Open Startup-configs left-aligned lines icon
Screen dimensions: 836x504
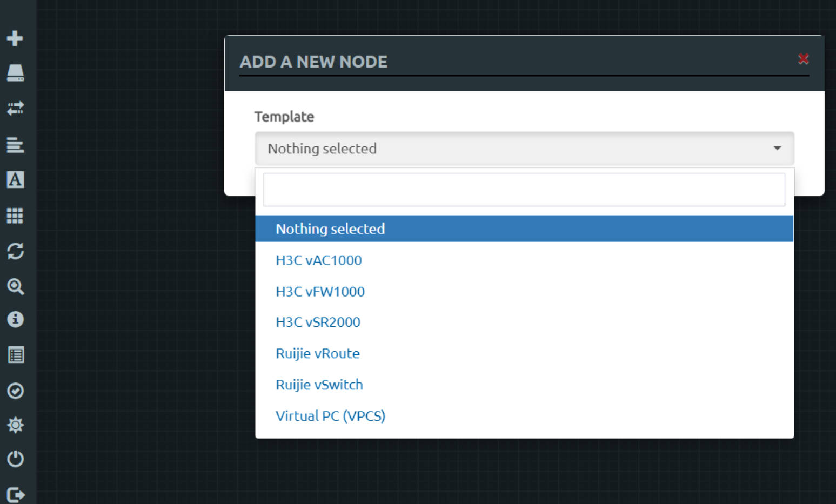pos(15,145)
